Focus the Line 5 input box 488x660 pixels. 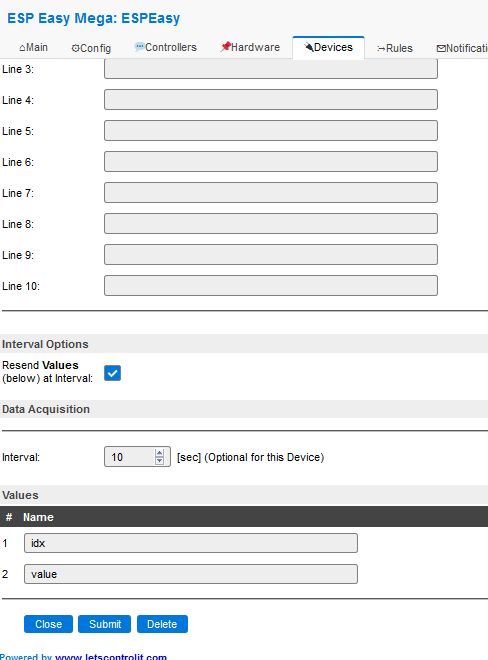click(x=271, y=130)
